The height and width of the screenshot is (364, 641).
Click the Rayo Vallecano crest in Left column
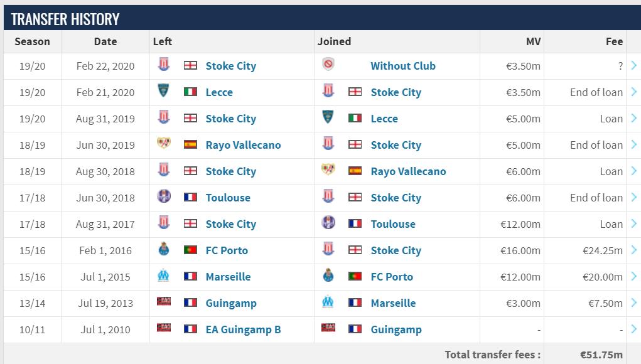pos(163,144)
